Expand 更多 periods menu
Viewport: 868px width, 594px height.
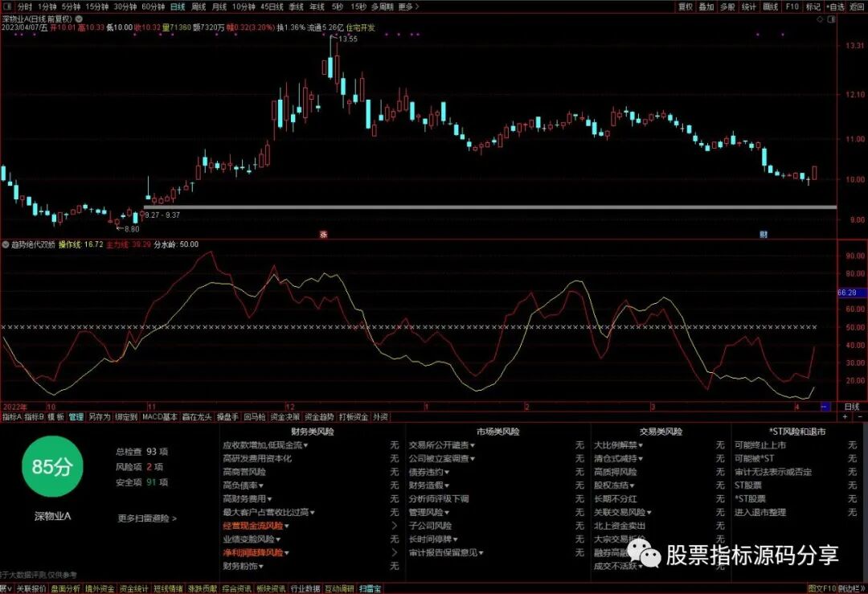pos(408,6)
